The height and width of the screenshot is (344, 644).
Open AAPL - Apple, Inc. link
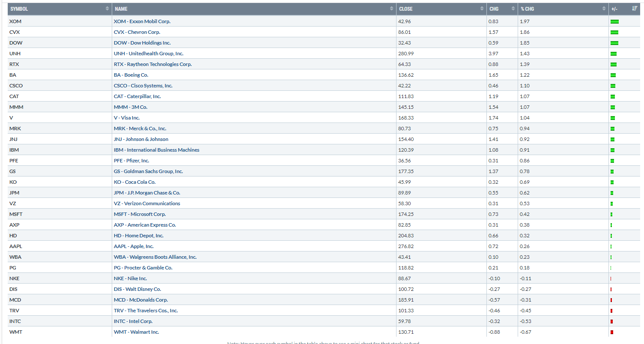coord(134,246)
